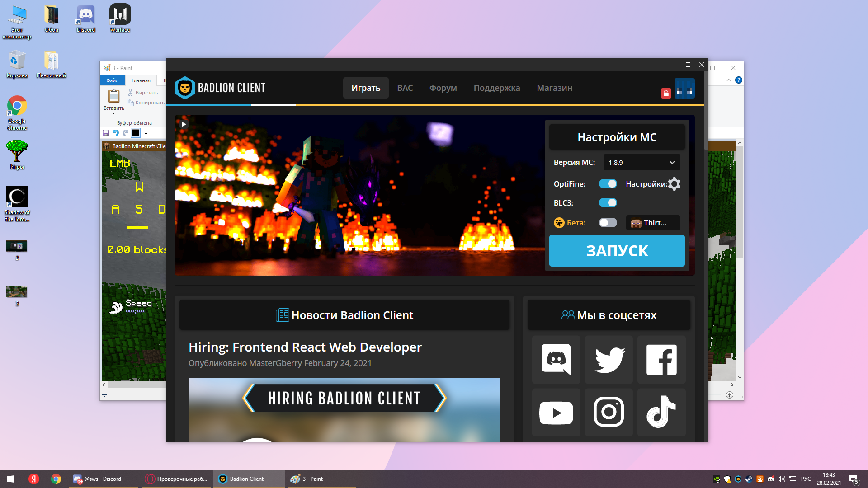Image resolution: width=868 pixels, height=488 pixels.
Task: Open Yandex browser from taskbar
Action: click(34, 479)
